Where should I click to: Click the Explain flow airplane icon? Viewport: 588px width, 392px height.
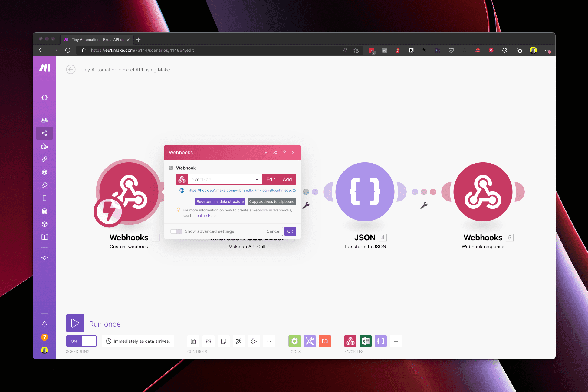(254, 341)
